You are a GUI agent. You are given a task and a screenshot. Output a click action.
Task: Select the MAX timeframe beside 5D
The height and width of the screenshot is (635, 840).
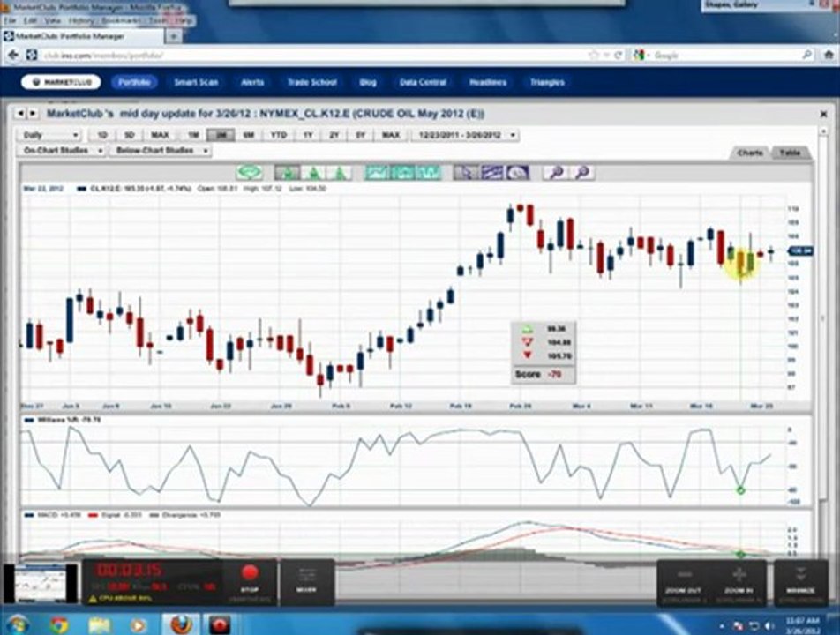point(160,135)
